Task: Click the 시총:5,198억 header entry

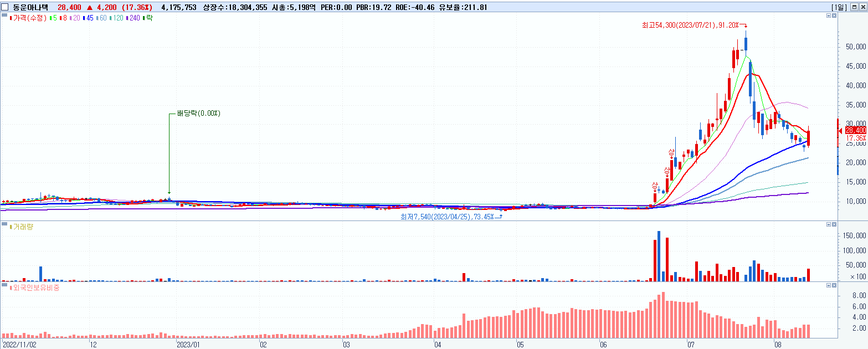Action: [x=294, y=7]
